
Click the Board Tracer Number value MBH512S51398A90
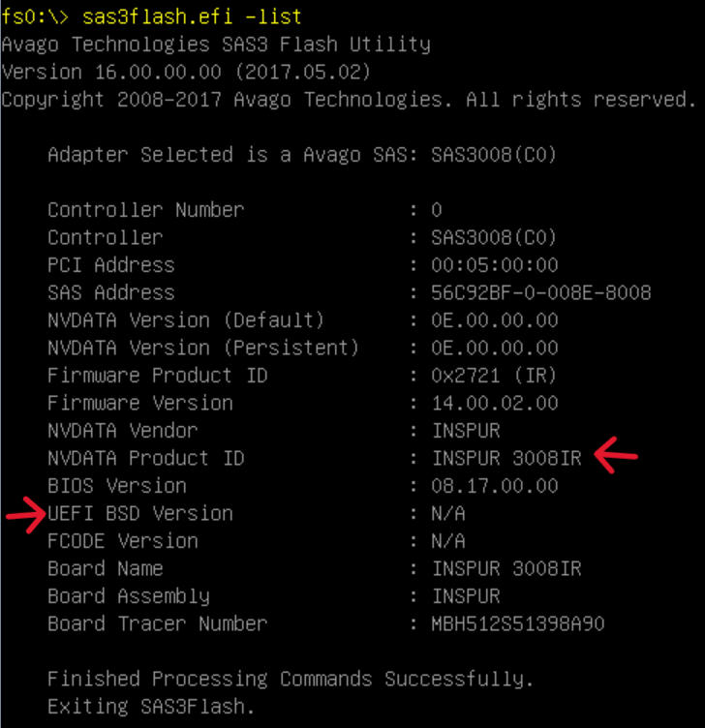pyautogui.click(x=517, y=624)
